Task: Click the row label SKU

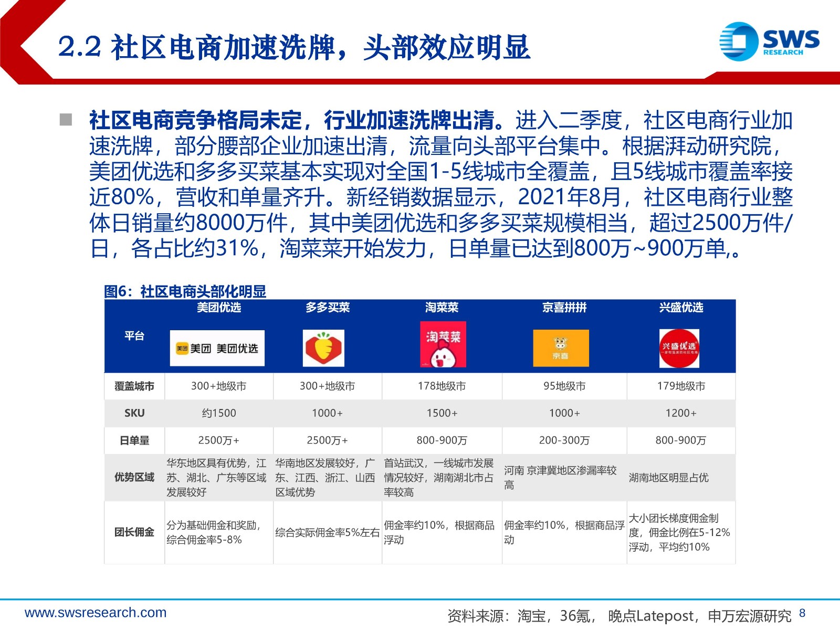Action: [x=134, y=413]
